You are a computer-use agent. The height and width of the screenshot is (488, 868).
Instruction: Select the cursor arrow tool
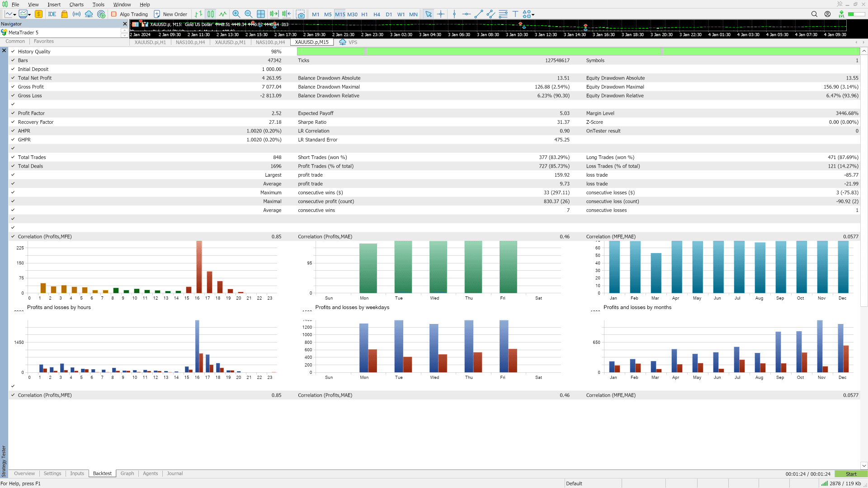point(428,14)
